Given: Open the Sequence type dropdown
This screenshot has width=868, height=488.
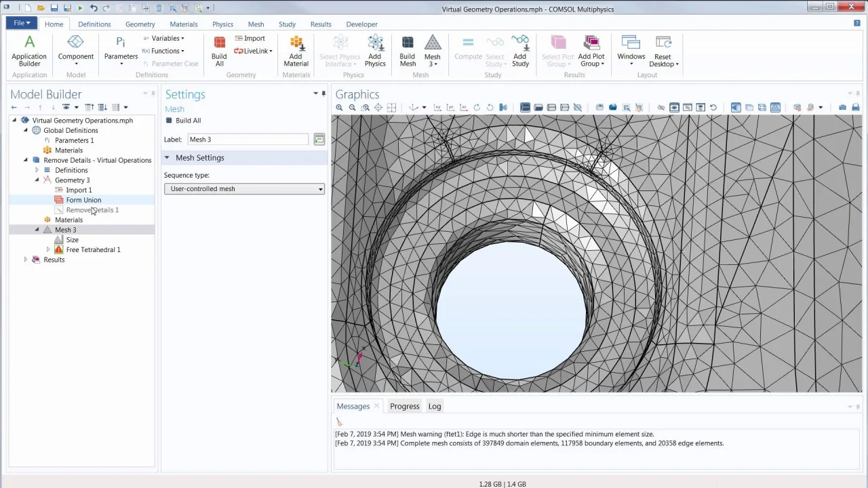Looking at the screenshot, I should 244,189.
